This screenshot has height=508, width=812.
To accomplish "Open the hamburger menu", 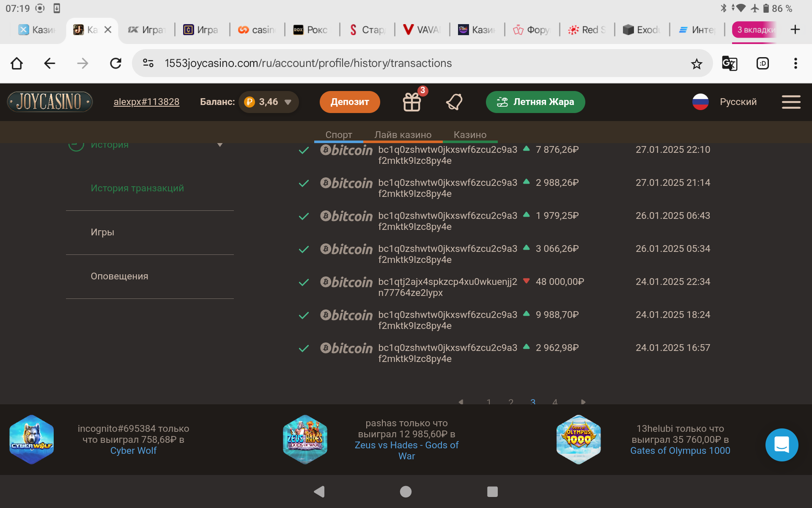I will 791,102.
